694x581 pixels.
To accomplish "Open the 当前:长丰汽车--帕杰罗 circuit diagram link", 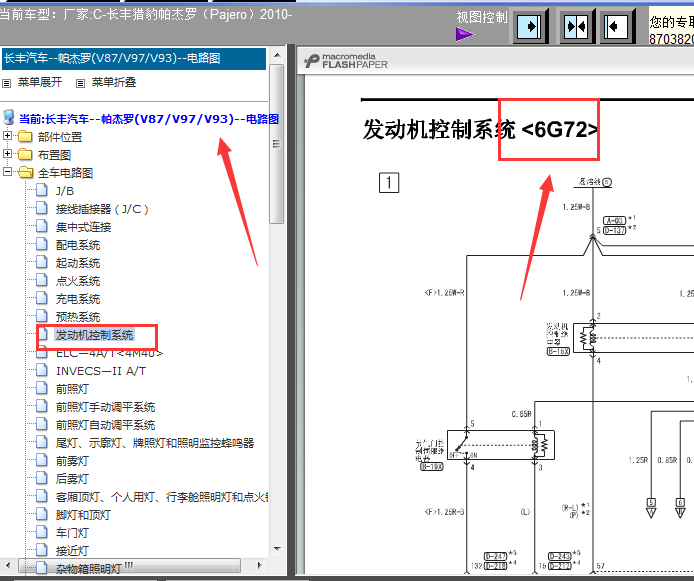I will pyautogui.click(x=149, y=119).
